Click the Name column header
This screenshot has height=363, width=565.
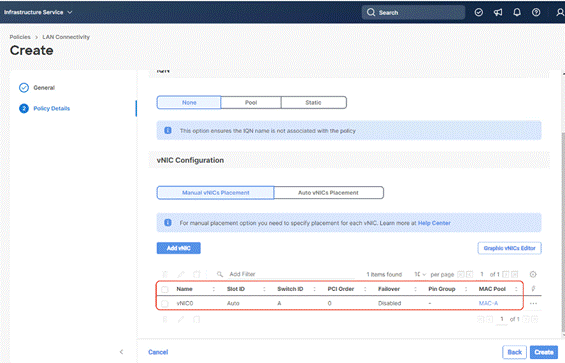pyautogui.click(x=184, y=289)
